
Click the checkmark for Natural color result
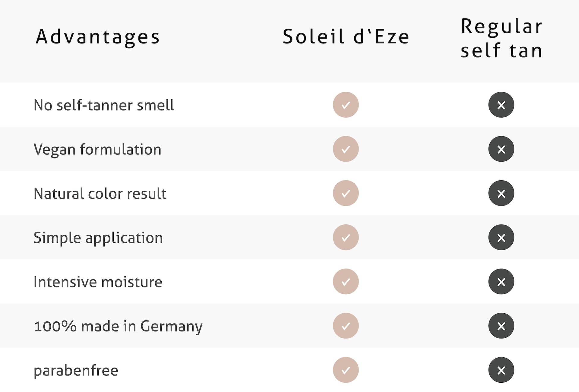pyautogui.click(x=346, y=193)
